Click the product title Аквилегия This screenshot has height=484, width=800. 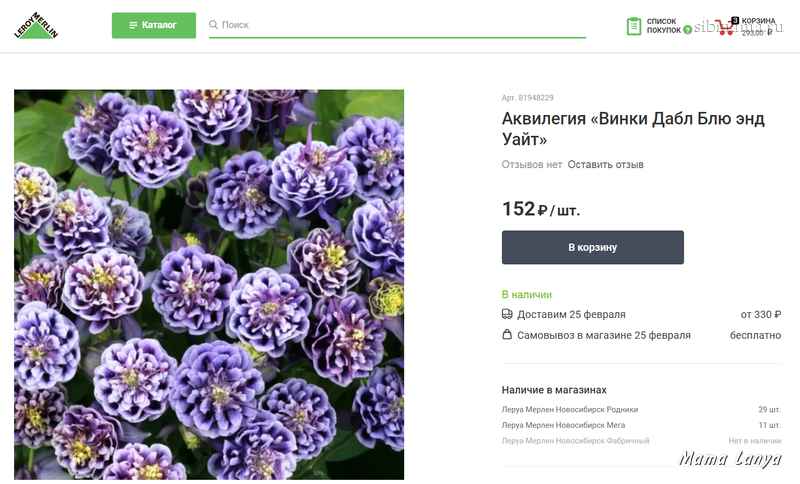click(x=632, y=129)
